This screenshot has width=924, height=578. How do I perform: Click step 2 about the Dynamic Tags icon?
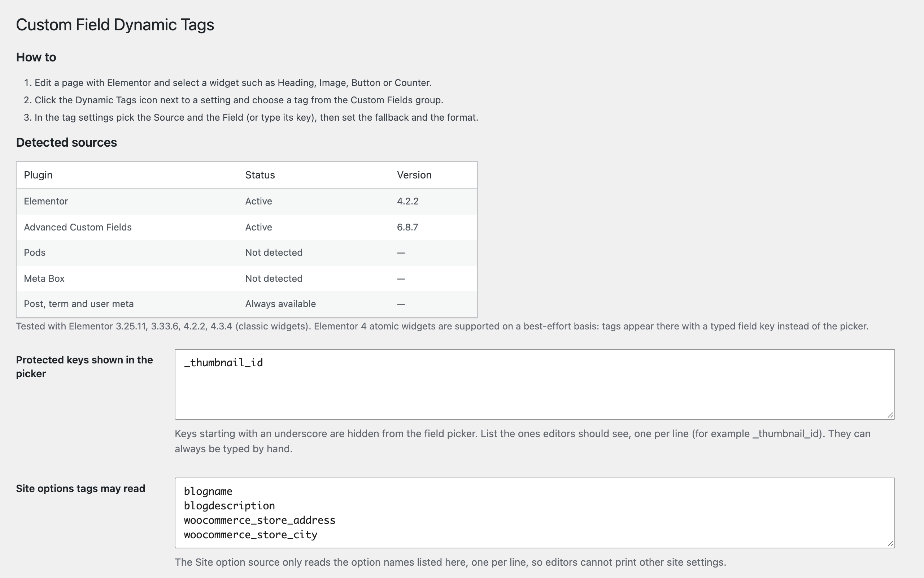pos(239,100)
